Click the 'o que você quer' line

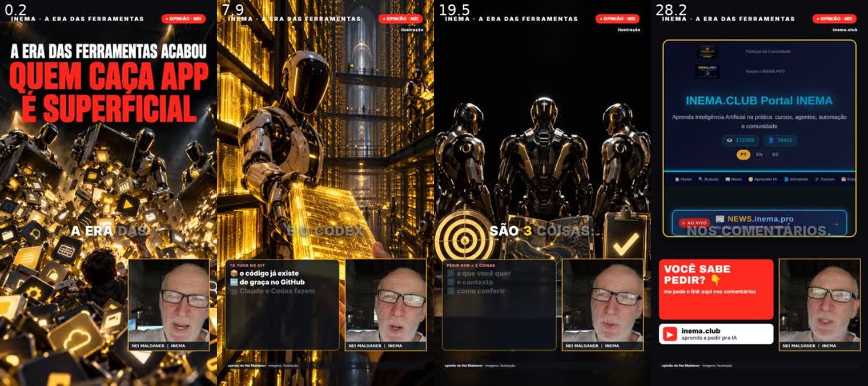pos(484,274)
